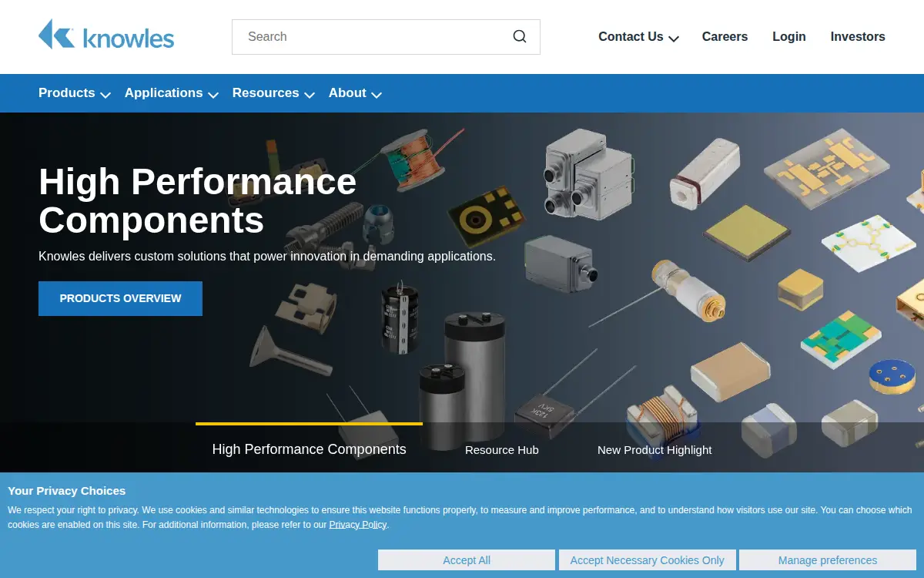The width and height of the screenshot is (924, 578).
Task: Focus the Search input field
Action: click(x=386, y=37)
